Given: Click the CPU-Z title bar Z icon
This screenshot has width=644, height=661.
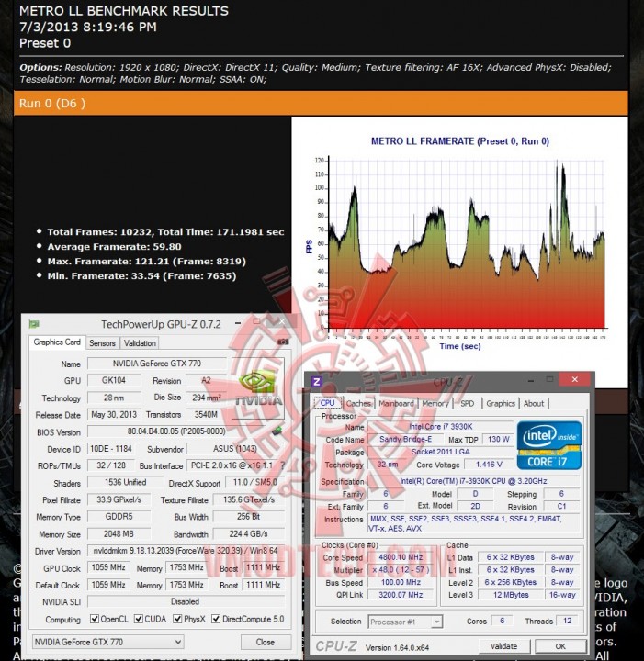Looking at the screenshot, I should [x=316, y=382].
